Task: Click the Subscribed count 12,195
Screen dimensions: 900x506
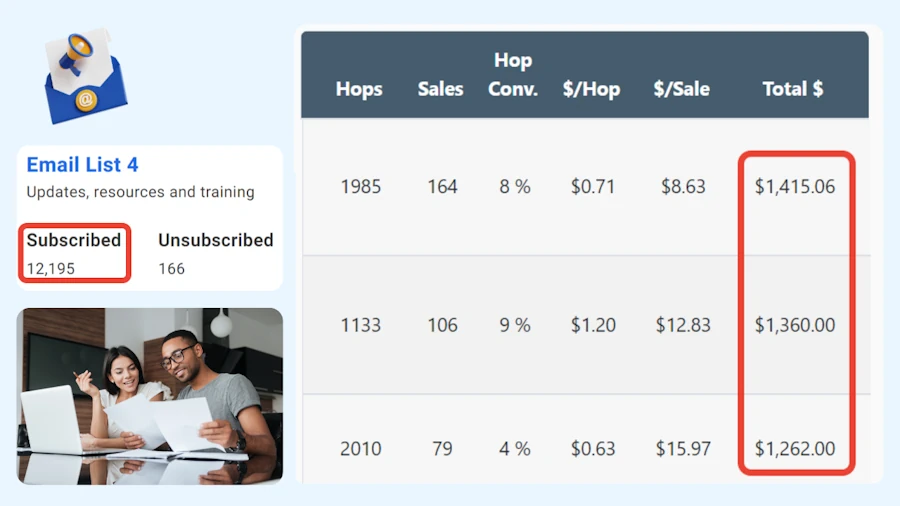Action: [x=51, y=268]
